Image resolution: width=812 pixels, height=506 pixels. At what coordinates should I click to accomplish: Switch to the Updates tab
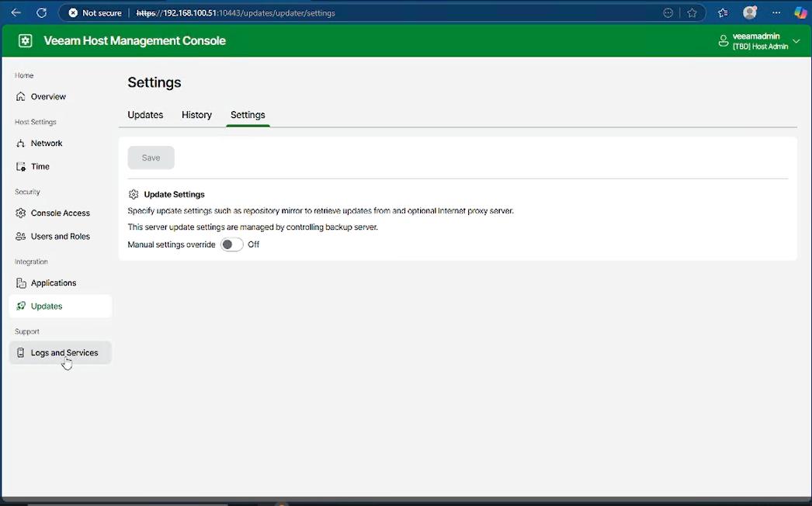click(145, 115)
